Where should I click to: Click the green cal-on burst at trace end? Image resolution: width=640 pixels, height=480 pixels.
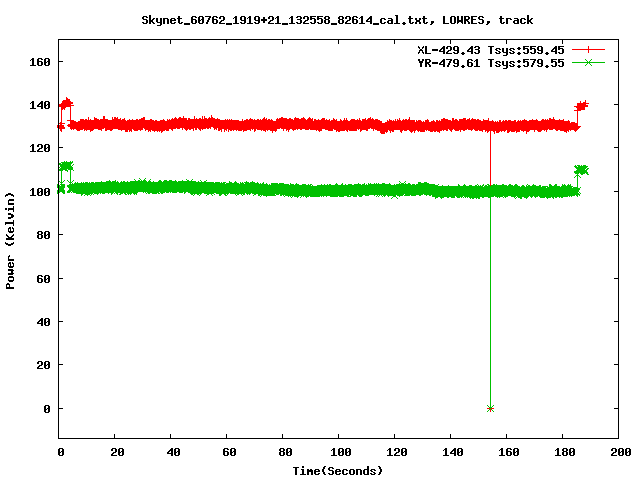coord(581,170)
